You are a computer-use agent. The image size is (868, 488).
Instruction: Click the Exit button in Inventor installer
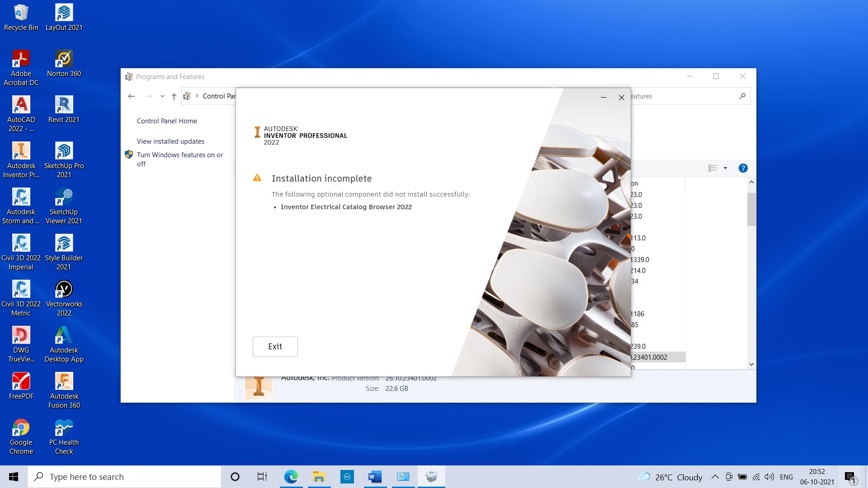pyautogui.click(x=275, y=347)
